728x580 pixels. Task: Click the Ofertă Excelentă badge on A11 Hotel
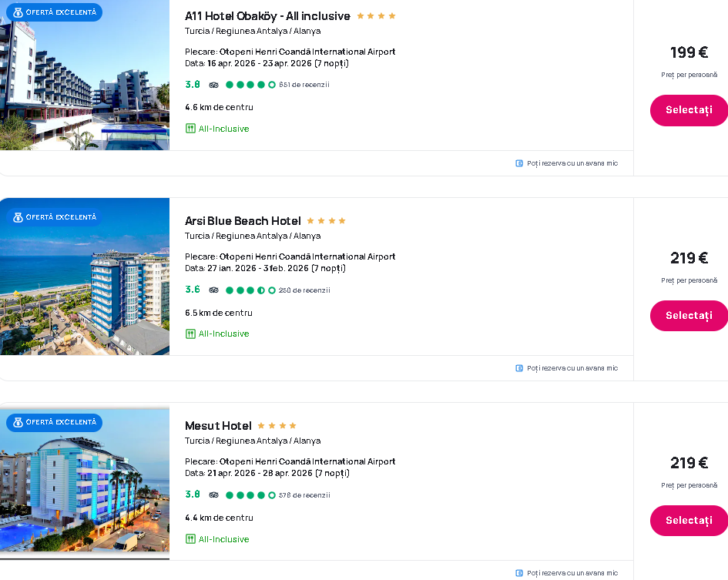[x=55, y=12]
